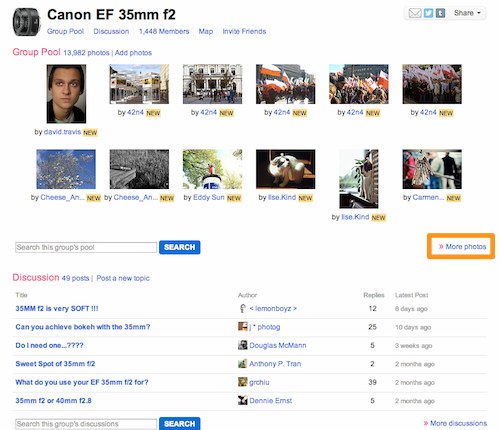Open the Eddy Sun photo thumbnail
Viewport: 500px width, 430px height.
(212, 169)
